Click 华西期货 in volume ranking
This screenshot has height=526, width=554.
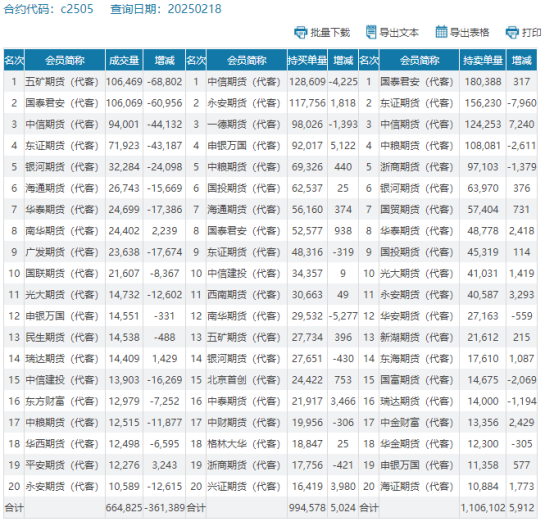click(61, 444)
